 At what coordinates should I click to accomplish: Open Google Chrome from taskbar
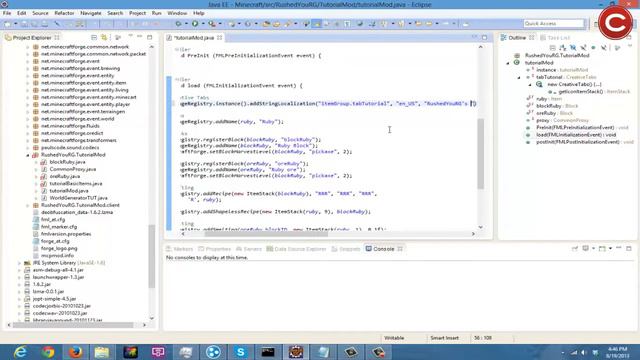[x=48, y=352]
